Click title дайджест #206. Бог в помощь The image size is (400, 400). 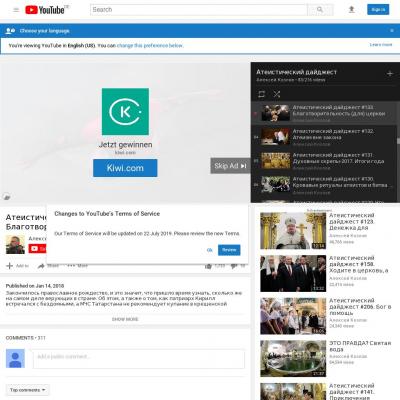(360, 307)
